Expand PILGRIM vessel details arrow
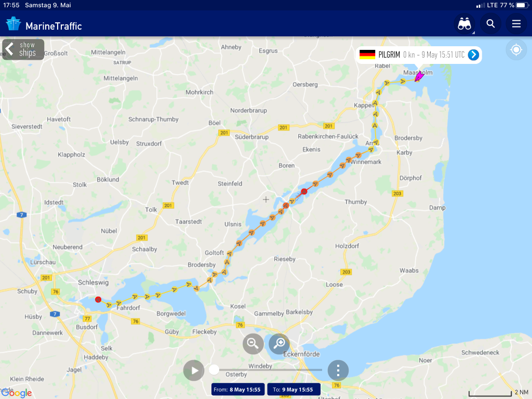The image size is (532, 399). click(473, 55)
